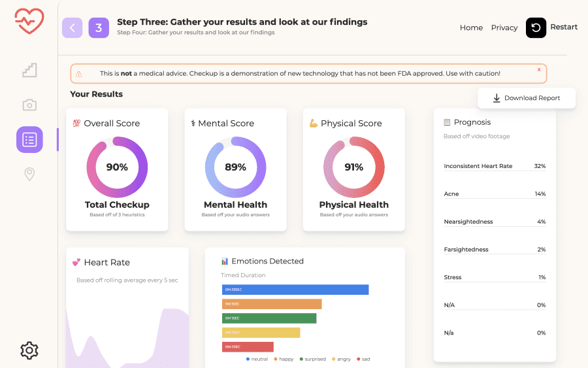This screenshot has height=368, width=588.
Task: Click the Download Report button
Action: click(527, 98)
